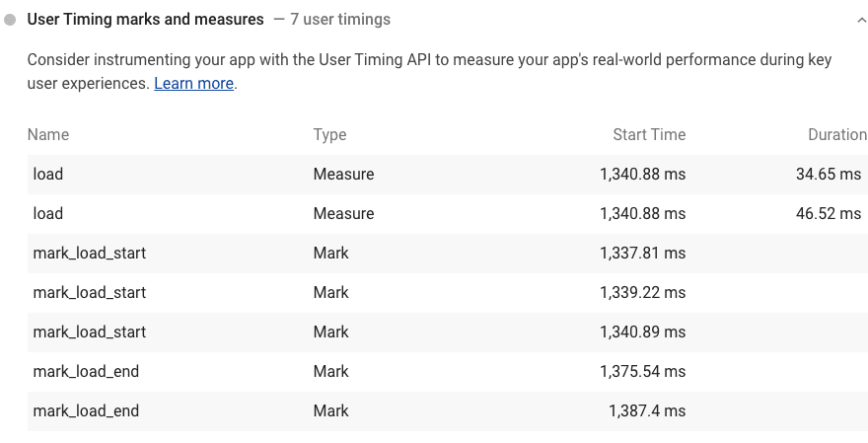Click the 34.65 ms duration value
868x443 pixels.
828,175
